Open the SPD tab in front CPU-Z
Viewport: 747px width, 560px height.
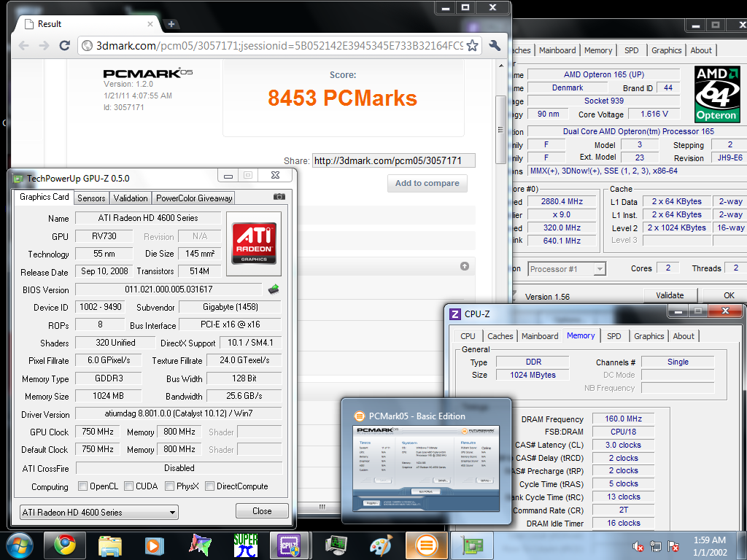[614, 336]
